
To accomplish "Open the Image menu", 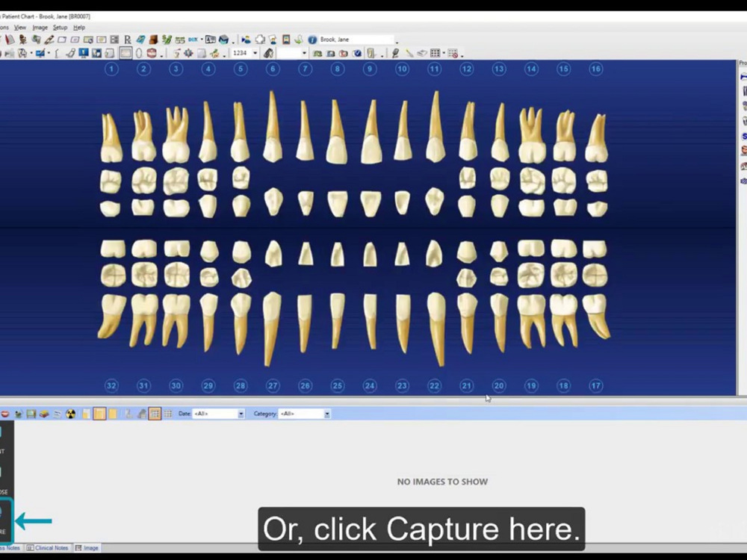I will click(x=40, y=28).
